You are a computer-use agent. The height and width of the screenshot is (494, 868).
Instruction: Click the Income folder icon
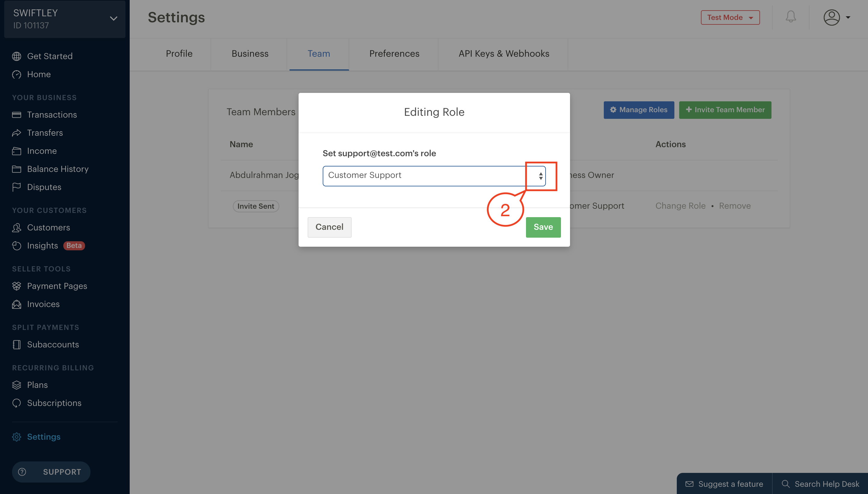pos(16,151)
